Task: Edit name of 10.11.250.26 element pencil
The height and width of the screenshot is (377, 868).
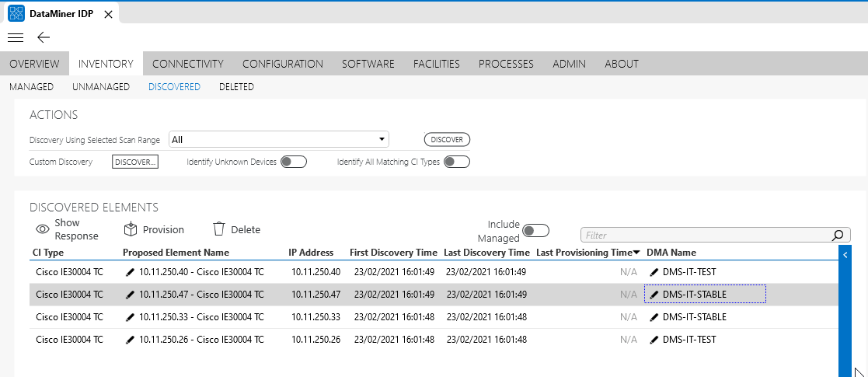Action: pyautogui.click(x=130, y=340)
